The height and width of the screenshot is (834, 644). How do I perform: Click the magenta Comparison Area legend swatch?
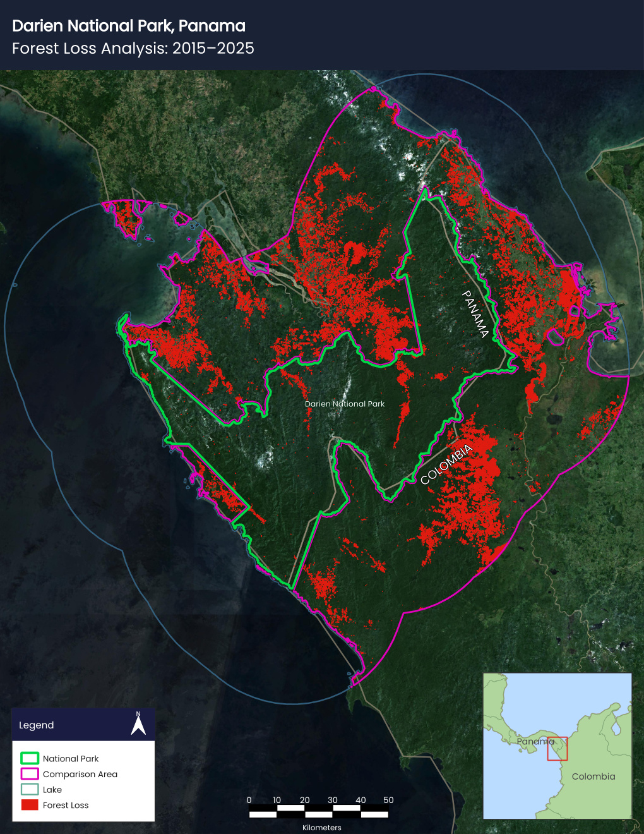point(30,774)
